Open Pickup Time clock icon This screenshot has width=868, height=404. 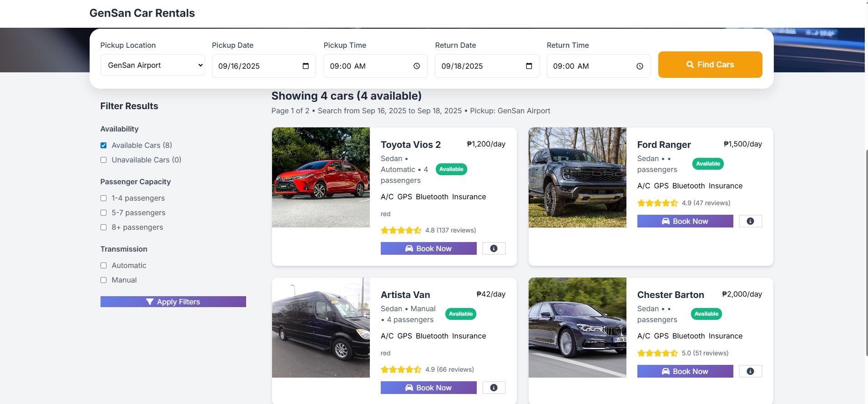click(417, 66)
